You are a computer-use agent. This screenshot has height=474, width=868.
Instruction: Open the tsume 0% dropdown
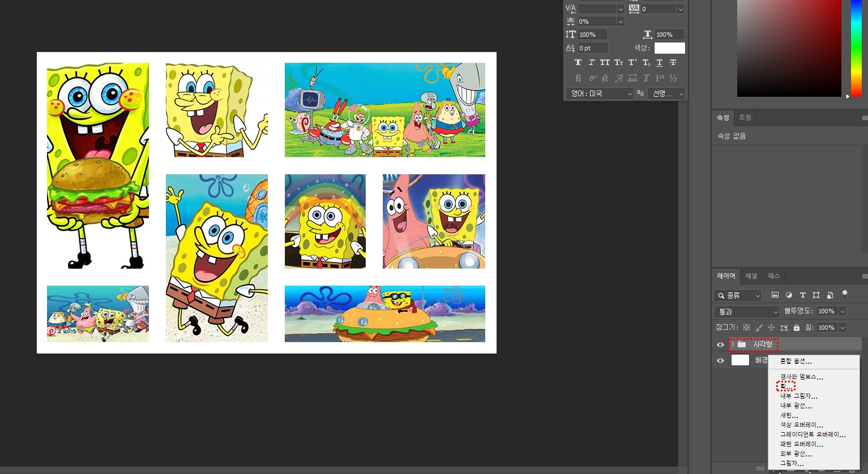pyautogui.click(x=621, y=21)
